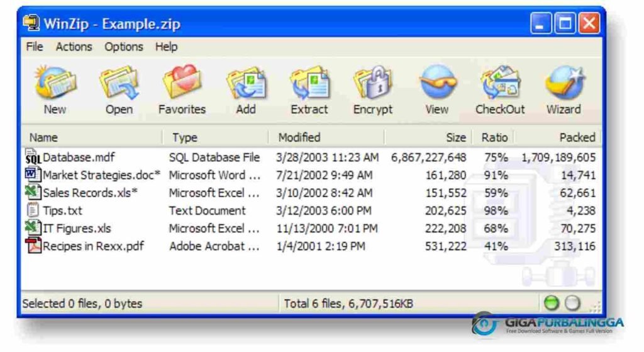Click the SQL icon beside Database.mdf

click(33, 157)
